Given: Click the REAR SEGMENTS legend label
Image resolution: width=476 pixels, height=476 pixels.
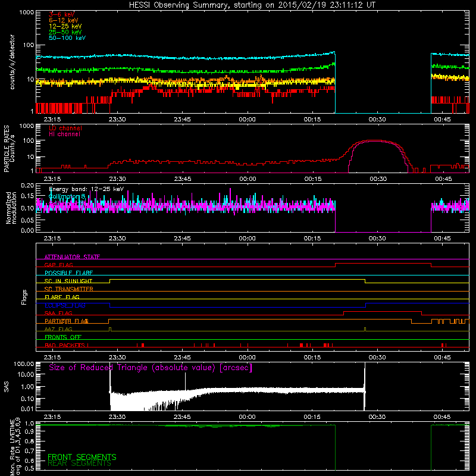Looking at the screenshot, I should coord(80,464).
